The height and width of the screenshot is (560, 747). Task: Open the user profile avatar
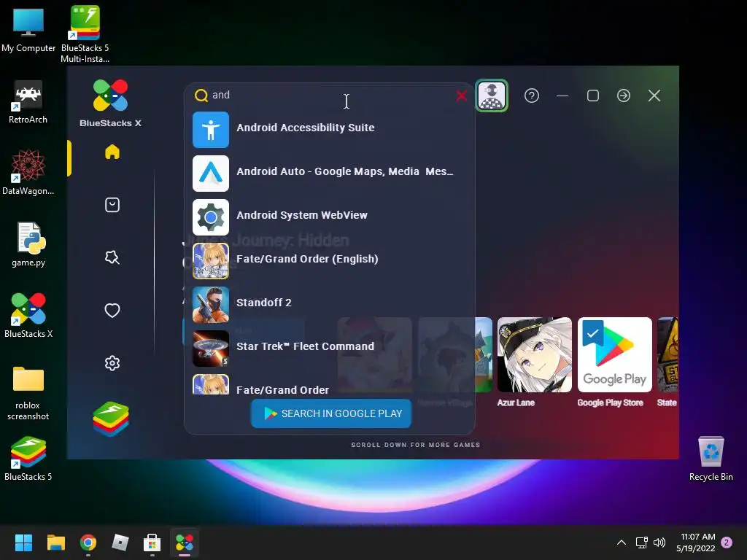(x=492, y=96)
